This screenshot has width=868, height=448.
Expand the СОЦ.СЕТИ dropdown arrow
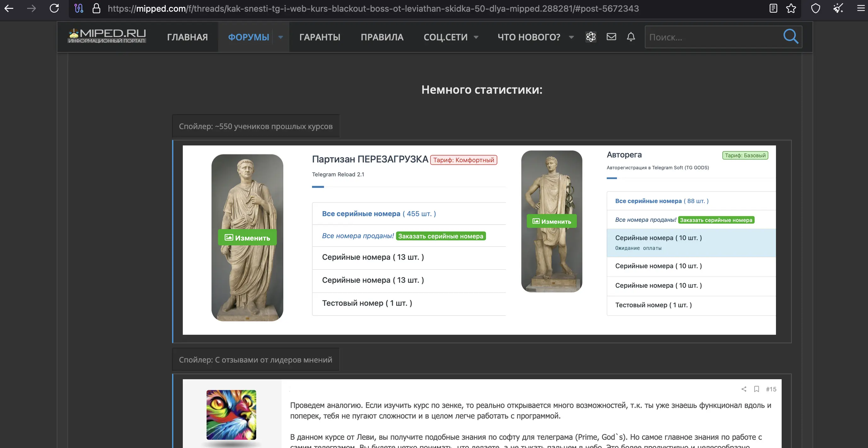pyautogui.click(x=476, y=37)
